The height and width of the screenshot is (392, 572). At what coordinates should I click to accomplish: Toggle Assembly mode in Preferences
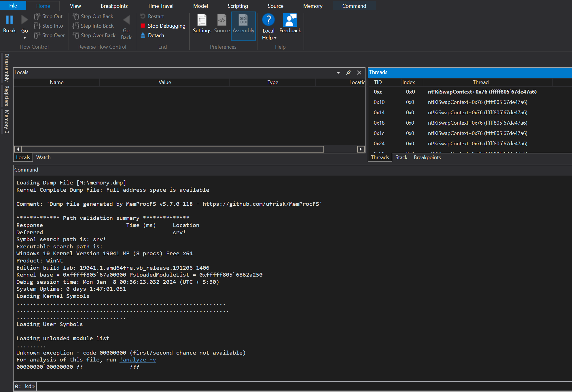pos(243,20)
